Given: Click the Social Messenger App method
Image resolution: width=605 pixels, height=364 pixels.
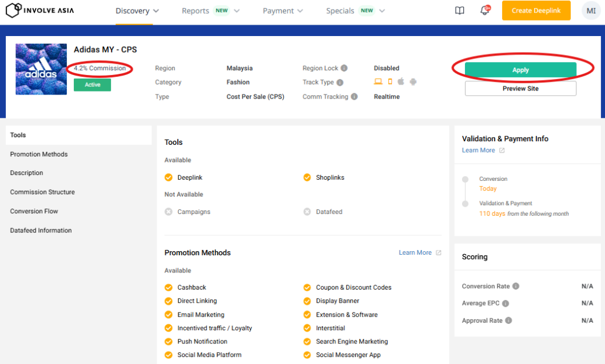Looking at the screenshot, I should tap(348, 355).
